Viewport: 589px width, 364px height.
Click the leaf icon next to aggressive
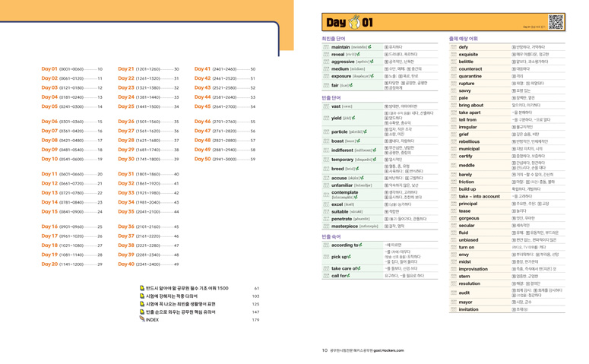372,62
